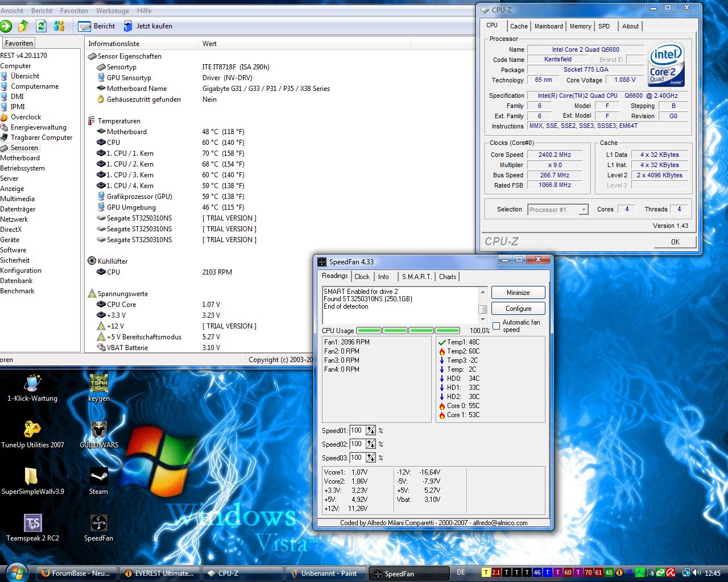Click the Minimize button in SpeedFan
Image resolution: width=728 pixels, height=582 pixels.
click(518, 293)
